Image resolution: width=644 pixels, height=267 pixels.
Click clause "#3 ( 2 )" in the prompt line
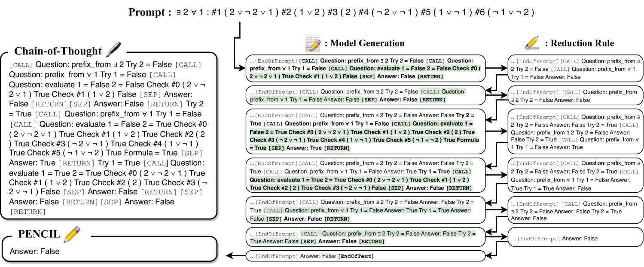[342, 12]
